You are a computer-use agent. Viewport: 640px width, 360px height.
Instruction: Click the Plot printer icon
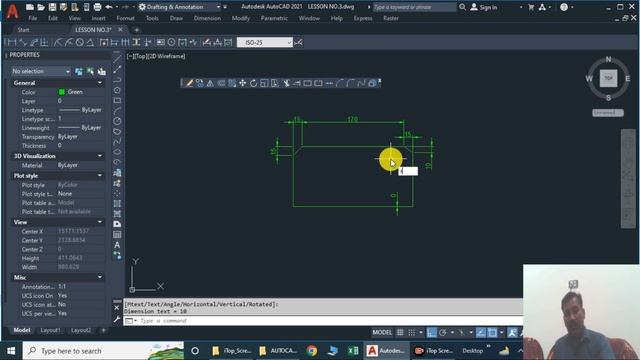pyautogui.click(x=97, y=7)
